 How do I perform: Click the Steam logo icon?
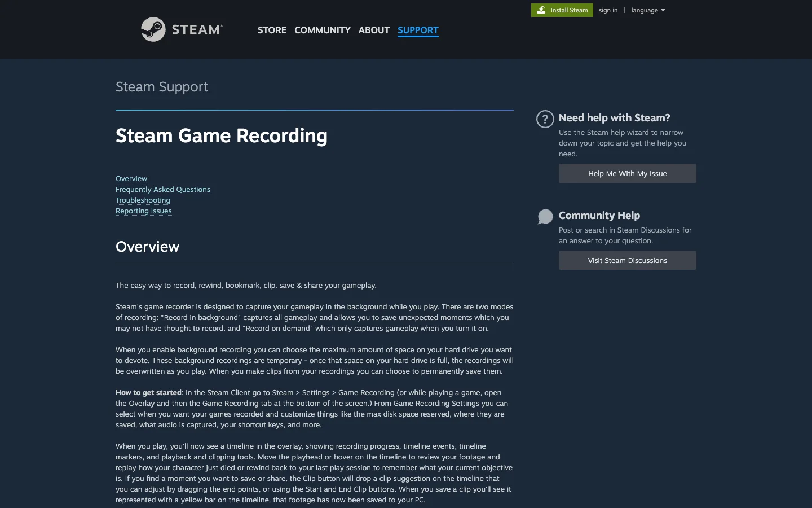click(153, 29)
